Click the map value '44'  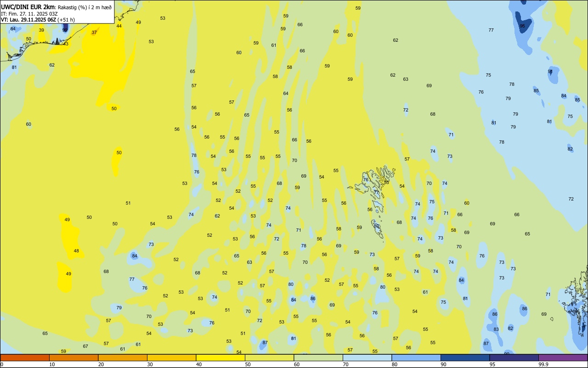119,26
